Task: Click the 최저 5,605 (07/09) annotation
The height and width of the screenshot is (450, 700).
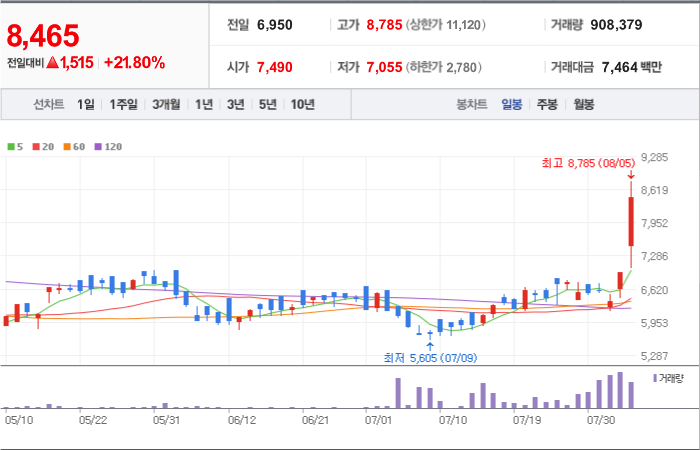Action: (x=430, y=358)
